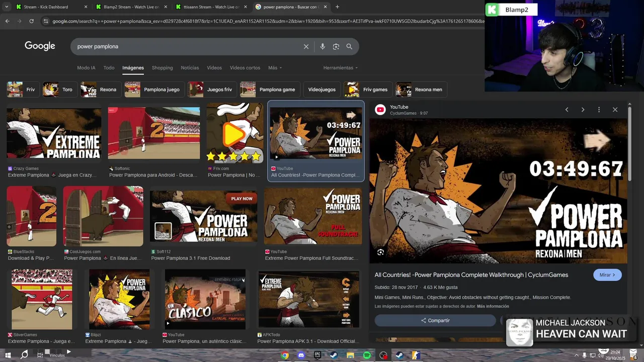This screenshot has height=362, width=644.
Task: Open Counter-Strike icon in the taskbar
Action: click(x=416, y=355)
